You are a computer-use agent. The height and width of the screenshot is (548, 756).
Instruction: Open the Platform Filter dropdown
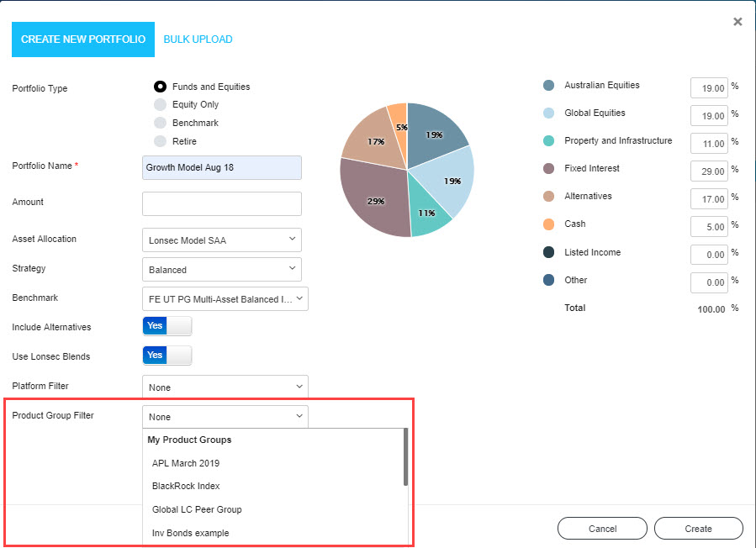pos(225,387)
